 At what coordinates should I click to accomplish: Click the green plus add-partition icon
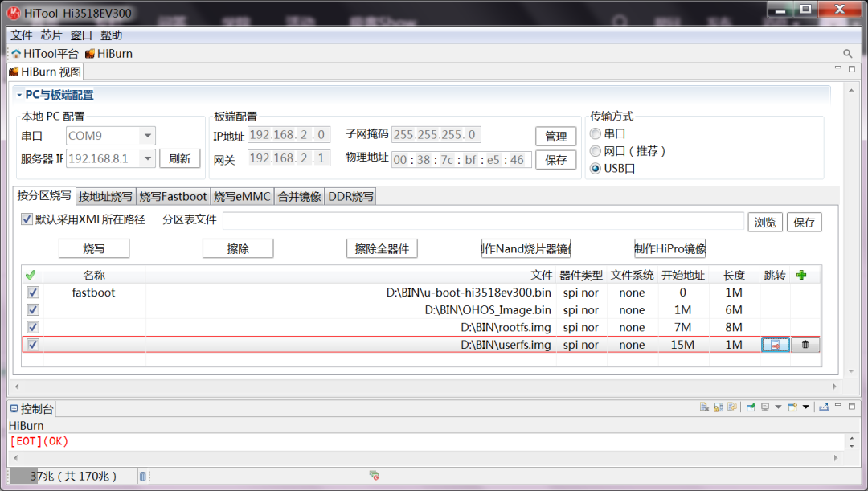coord(801,275)
